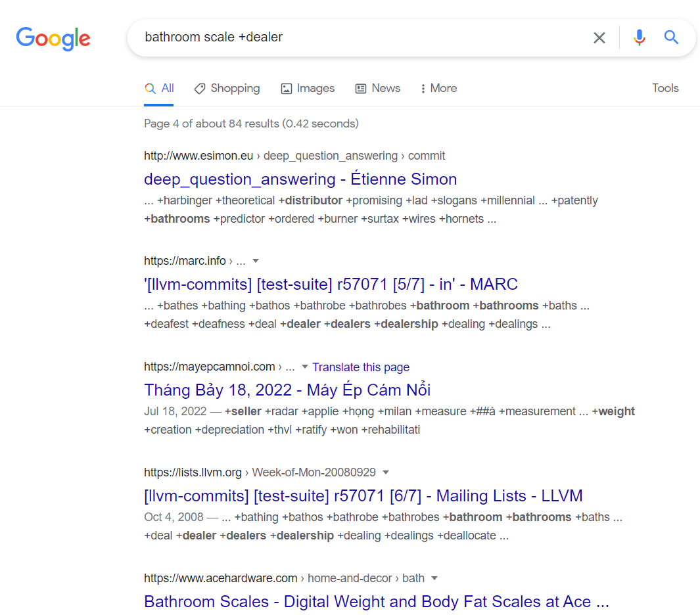Click the blue magnifier search icon
Image resolution: width=700 pixels, height=615 pixels.
[671, 37]
